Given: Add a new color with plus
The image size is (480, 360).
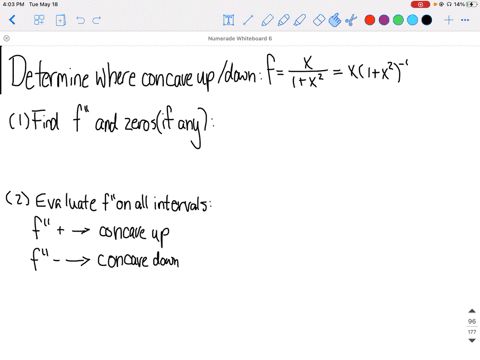Looking at the screenshot, I should tap(449, 20).
